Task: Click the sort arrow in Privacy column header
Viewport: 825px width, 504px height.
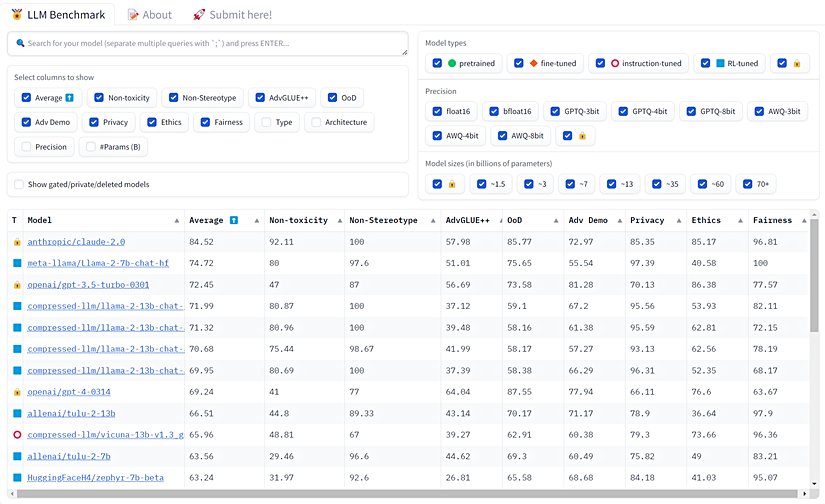Action: [677, 220]
